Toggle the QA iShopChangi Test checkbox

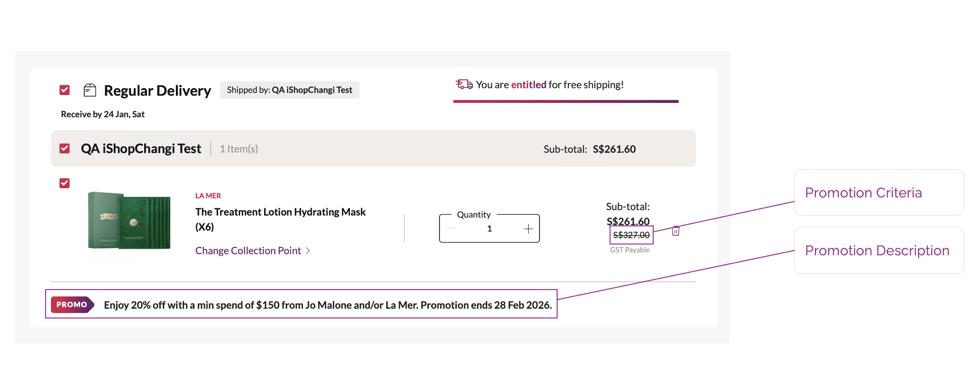pos(65,148)
